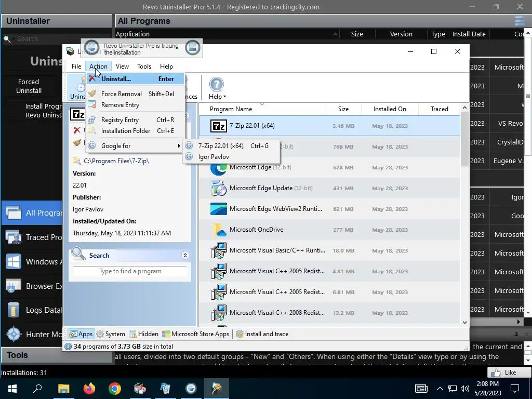Screen dimensions: 532x399
Task: Open the Help toolbar dropdown arrow
Action: [224, 97]
